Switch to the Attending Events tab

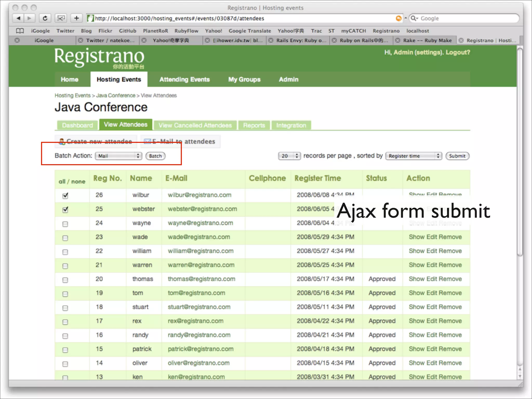[184, 79]
